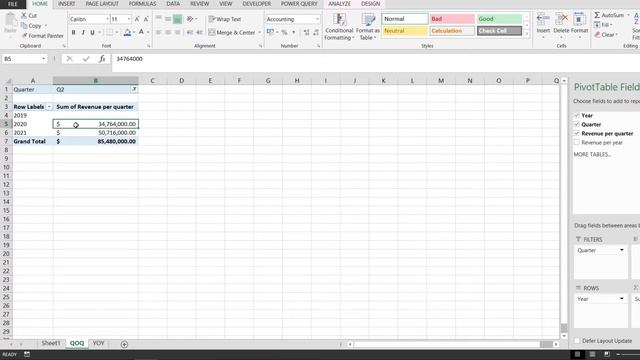This screenshot has width=640, height=360.
Task: Open the Conditional Formatting menu
Action: pyautogui.click(x=339, y=27)
